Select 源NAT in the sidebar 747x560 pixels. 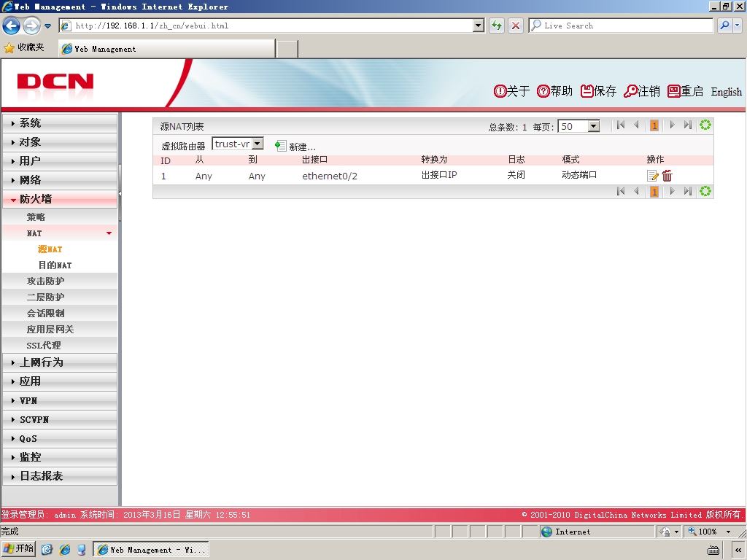point(50,249)
